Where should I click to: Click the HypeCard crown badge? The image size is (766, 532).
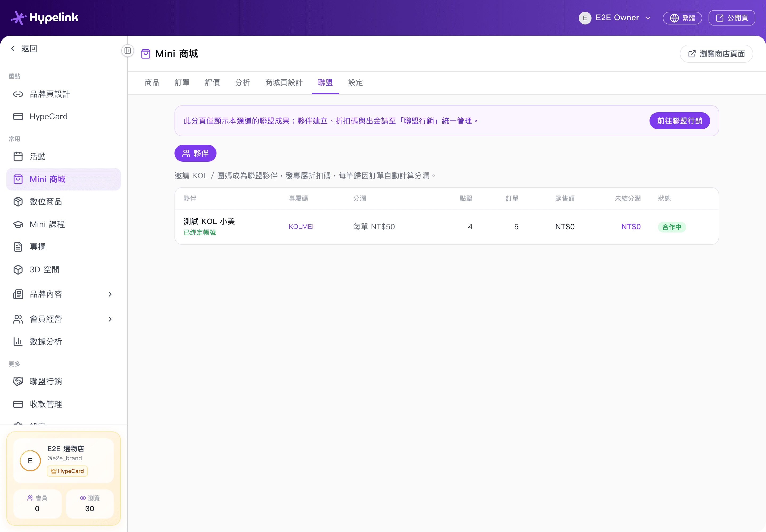pos(67,471)
